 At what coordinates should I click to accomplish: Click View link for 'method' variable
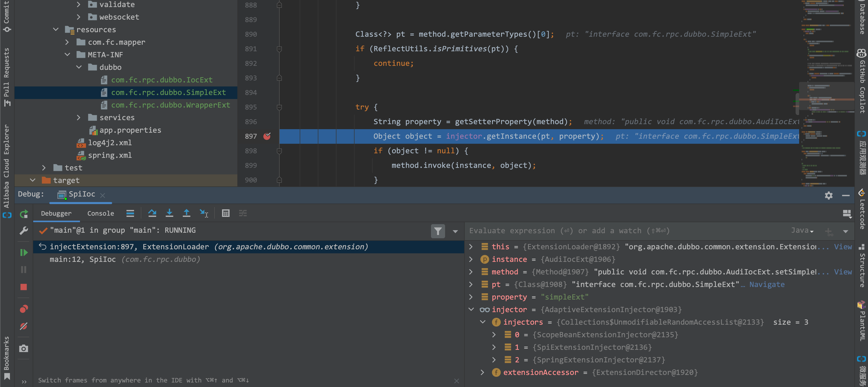click(x=843, y=272)
